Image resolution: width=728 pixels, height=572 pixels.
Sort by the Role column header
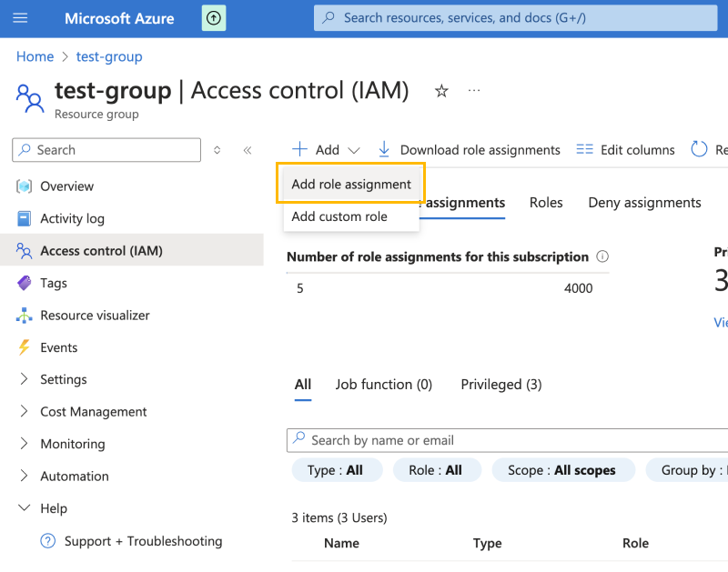click(635, 543)
